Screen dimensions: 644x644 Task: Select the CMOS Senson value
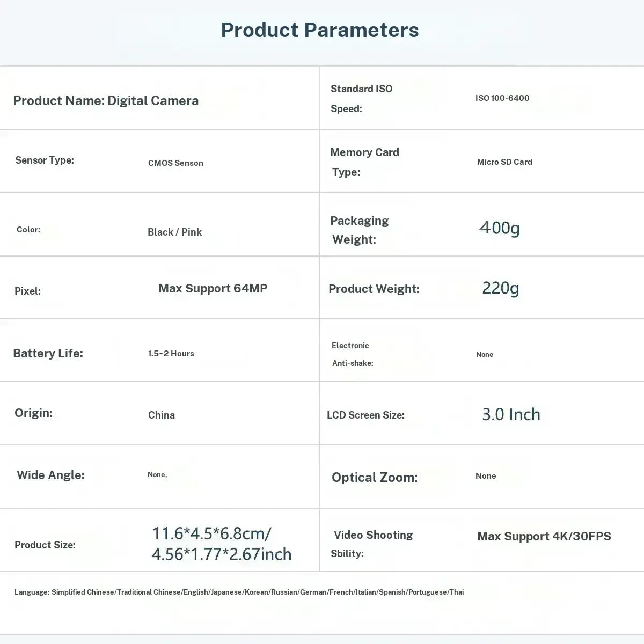tap(175, 163)
